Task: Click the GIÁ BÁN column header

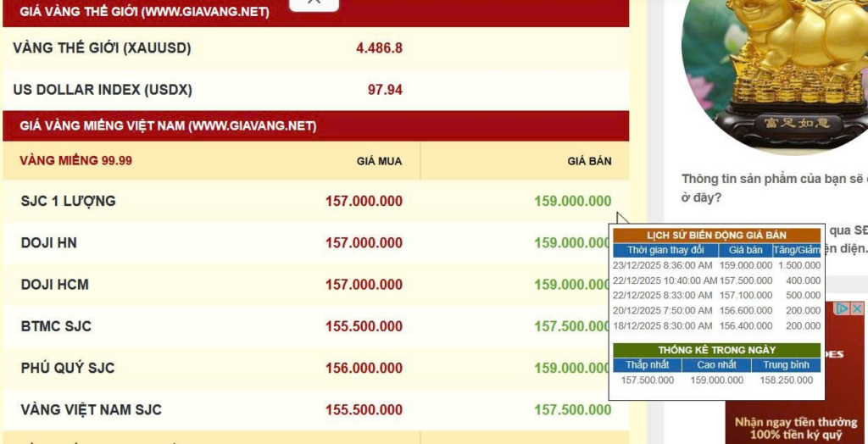Action: point(589,161)
